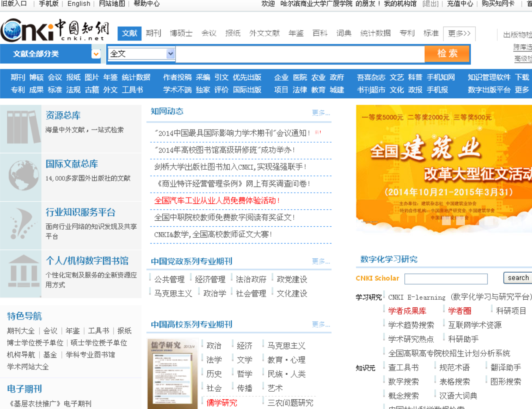Select the 专利 search tab

point(407,33)
